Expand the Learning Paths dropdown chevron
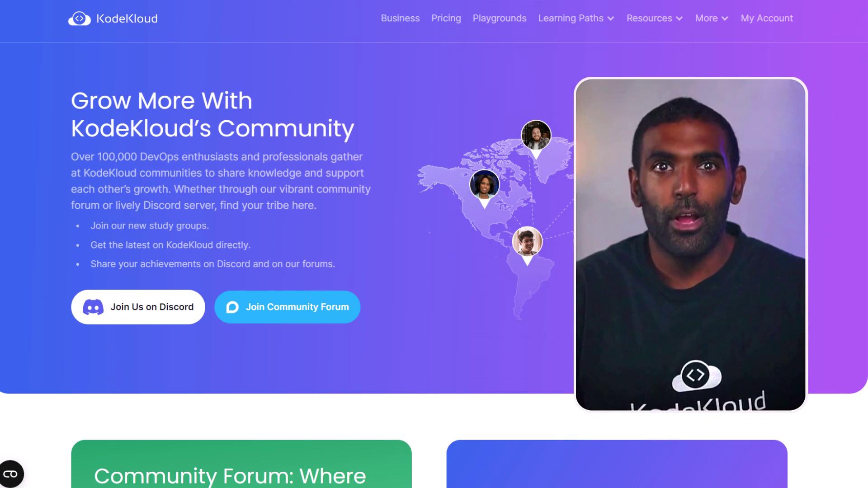 point(611,19)
